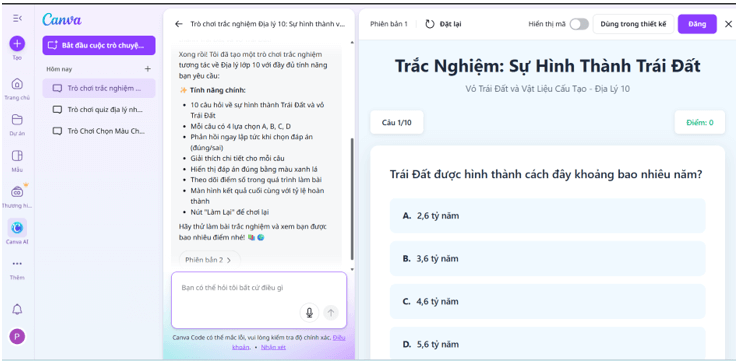The width and height of the screenshot is (741, 361).
Task: Collapse the sidebar menu icon
Action: (x=17, y=18)
